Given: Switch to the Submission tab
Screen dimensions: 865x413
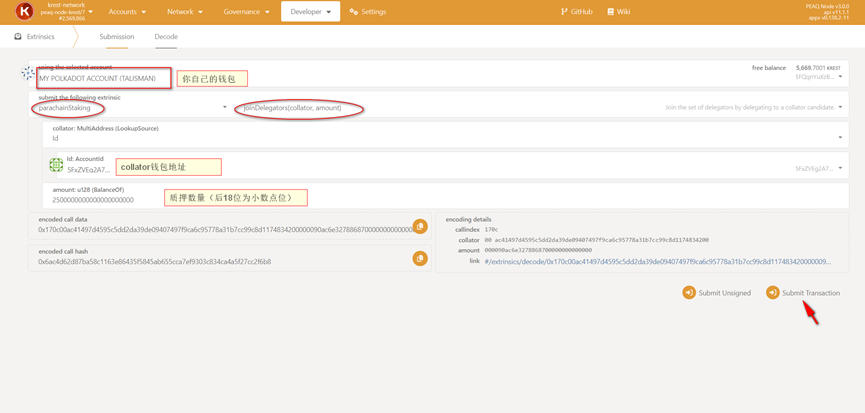Looking at the screenshot, I should click(116, 37).
